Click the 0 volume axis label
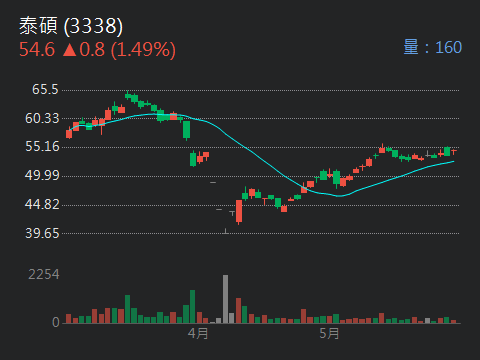The height and width of the screenshot is (360, 480). point(56,322)
